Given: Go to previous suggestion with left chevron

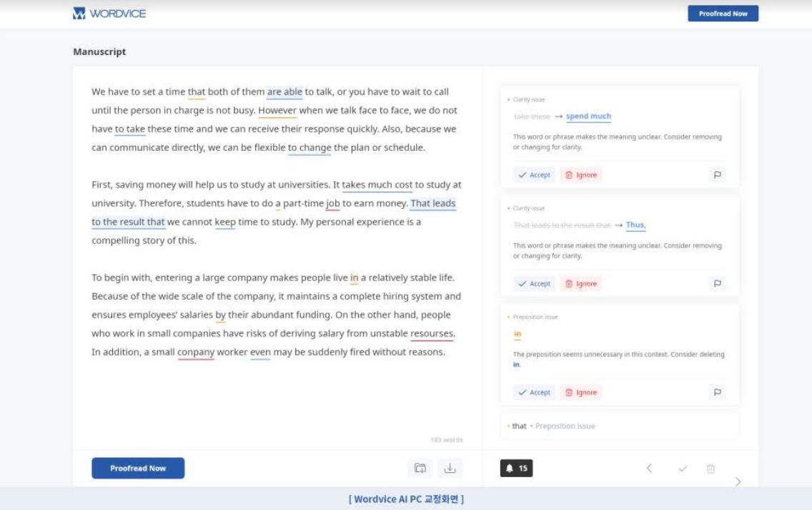Looking at the screenshot, I should point(649,469).
